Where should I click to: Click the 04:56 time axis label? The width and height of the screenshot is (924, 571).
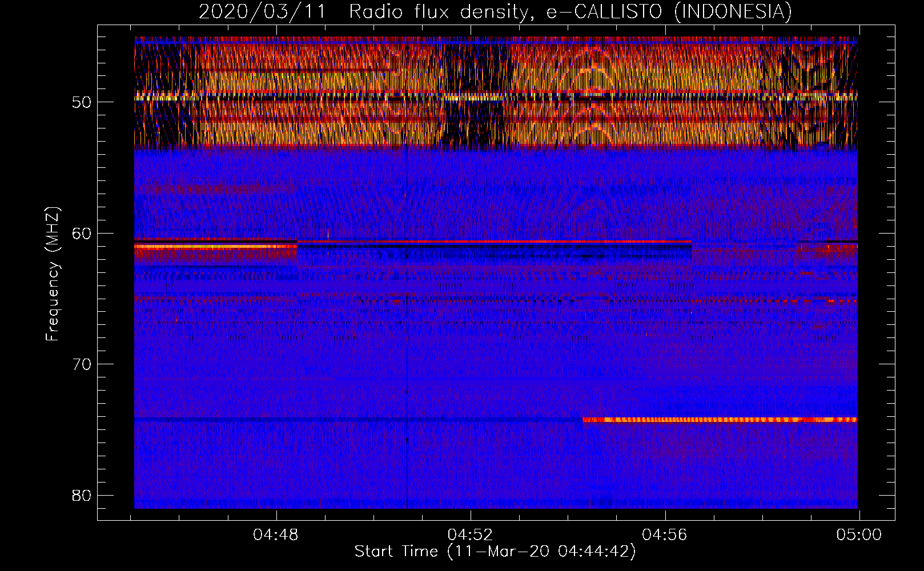(x=665, y=535)
